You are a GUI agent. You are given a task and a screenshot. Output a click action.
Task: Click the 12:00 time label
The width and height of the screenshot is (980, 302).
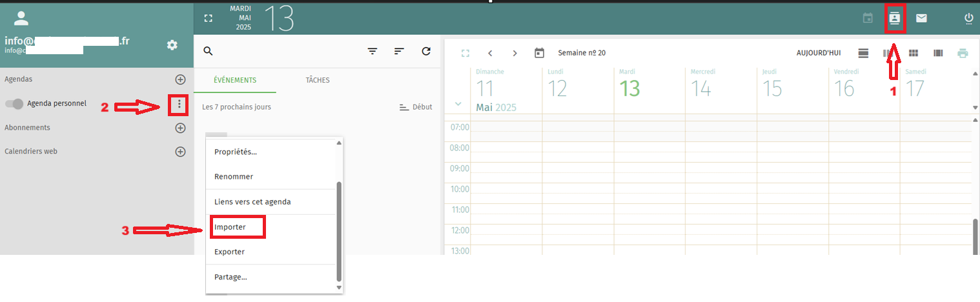[x=460, y=231]
